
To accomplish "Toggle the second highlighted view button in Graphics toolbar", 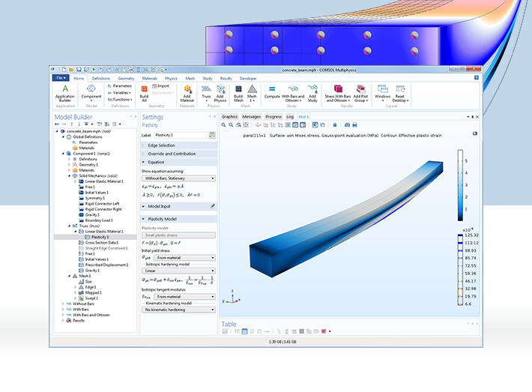I will pyautogui.click(x=303, y=125).
